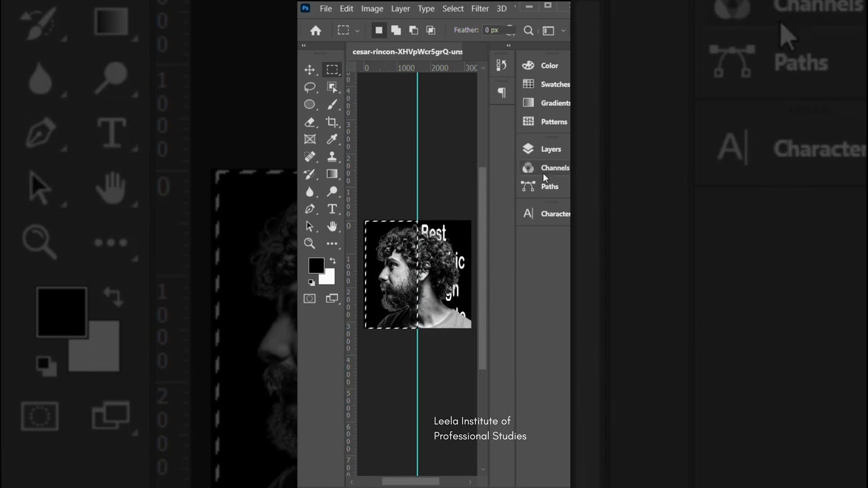
Task: Select the Path Selection tool
Action: click(310, 226)
